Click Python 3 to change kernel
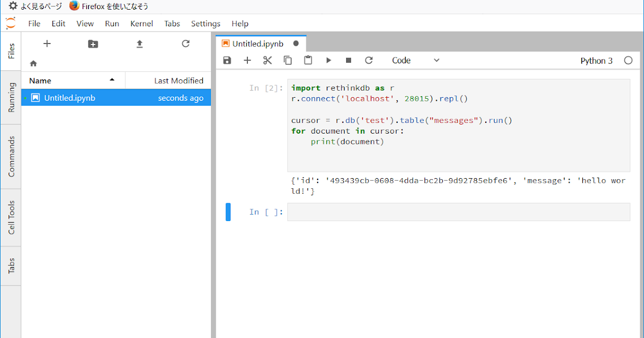The height and width of the screenshot is (338, 644). coord(596,61)
